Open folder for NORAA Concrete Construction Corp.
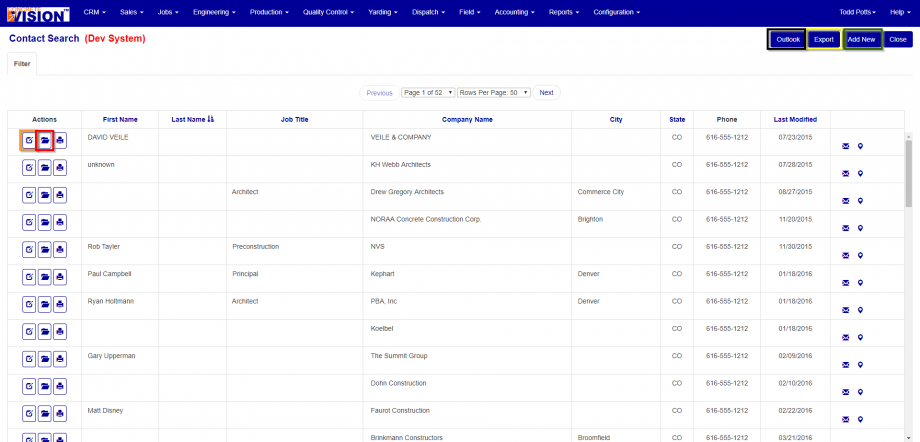The image size is (920, 442). [45, 222]
